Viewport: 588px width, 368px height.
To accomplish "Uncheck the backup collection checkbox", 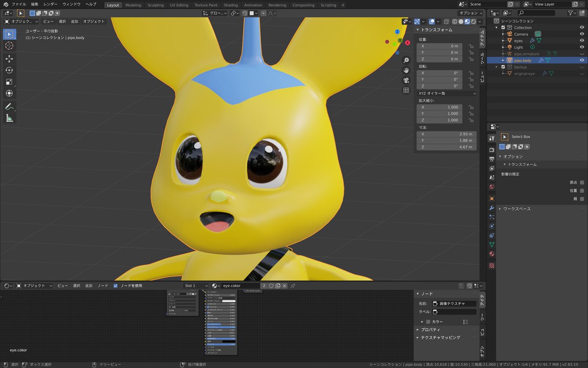I will tap(503, 67).
